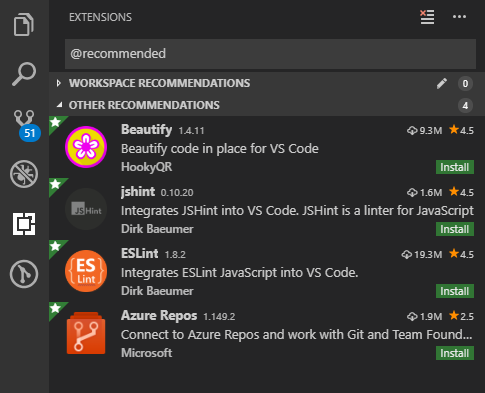
Task: Open the jshint extension title
Action: point(138,192)
